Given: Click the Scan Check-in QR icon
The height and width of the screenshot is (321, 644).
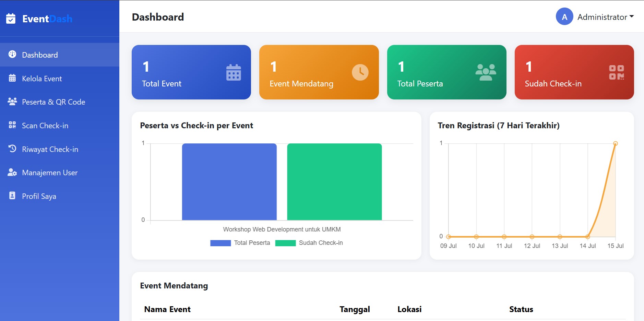Looking at the screenshot, I should tap(12, 125).
